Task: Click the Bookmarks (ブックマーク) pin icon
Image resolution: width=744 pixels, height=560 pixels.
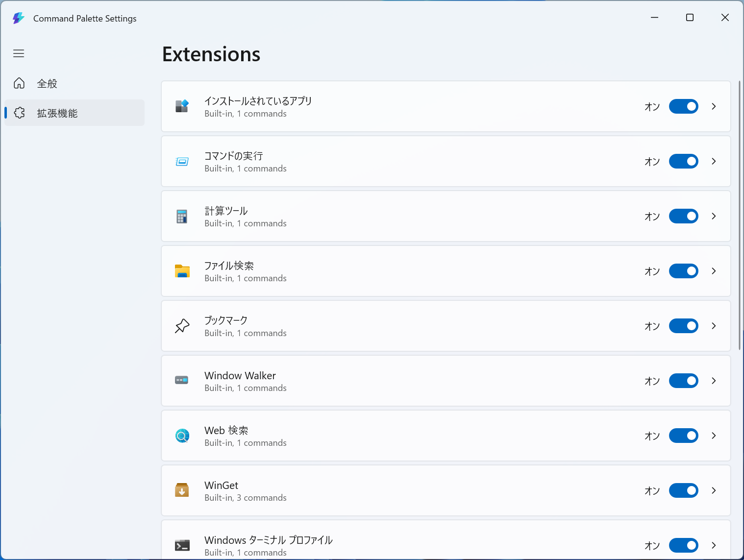Action: (x=182, y=326)
